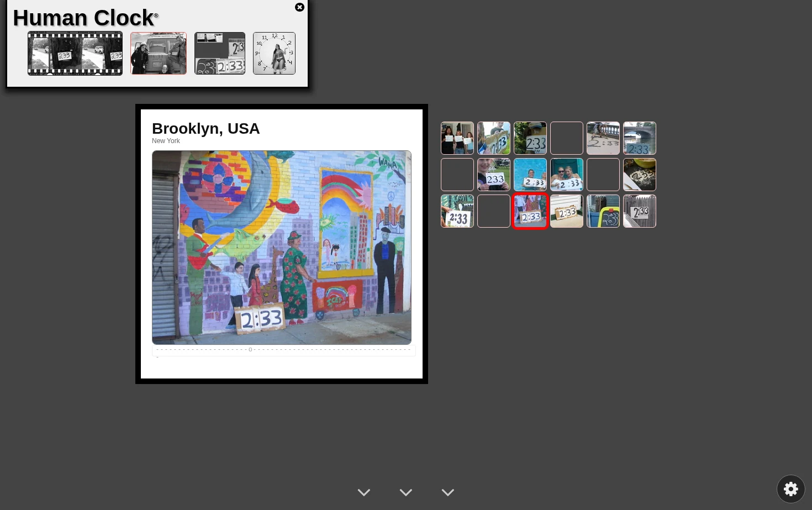Select the people-by-vehicle photo view thumbnail
812x510 pixels.
159,53
